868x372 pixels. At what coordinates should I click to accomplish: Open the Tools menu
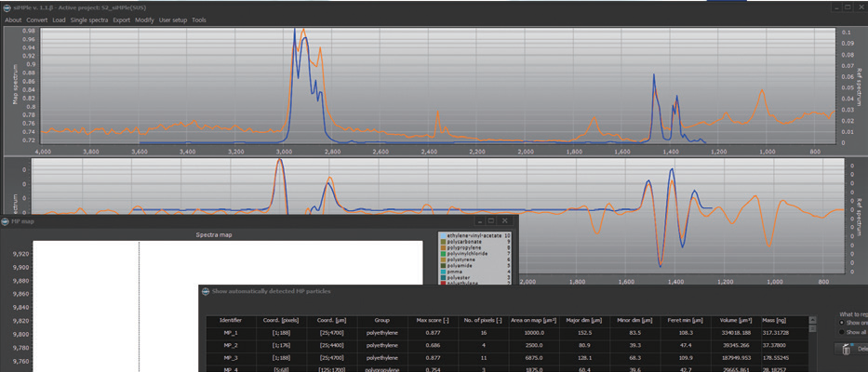pos(199,20)
